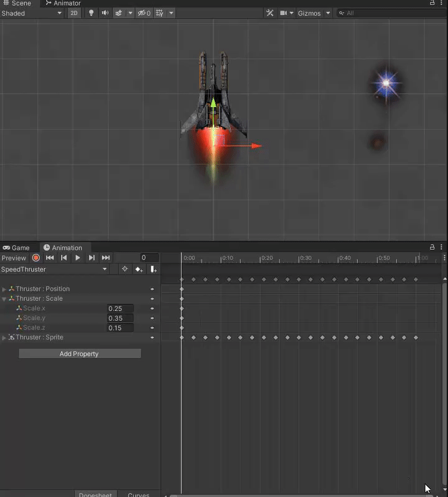
Task: Open scene camera settings icon
Action: point(283,13)
